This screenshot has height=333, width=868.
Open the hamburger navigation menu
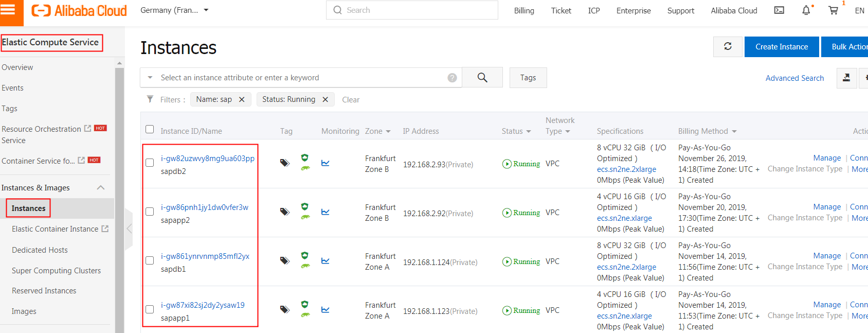[11, 10]
